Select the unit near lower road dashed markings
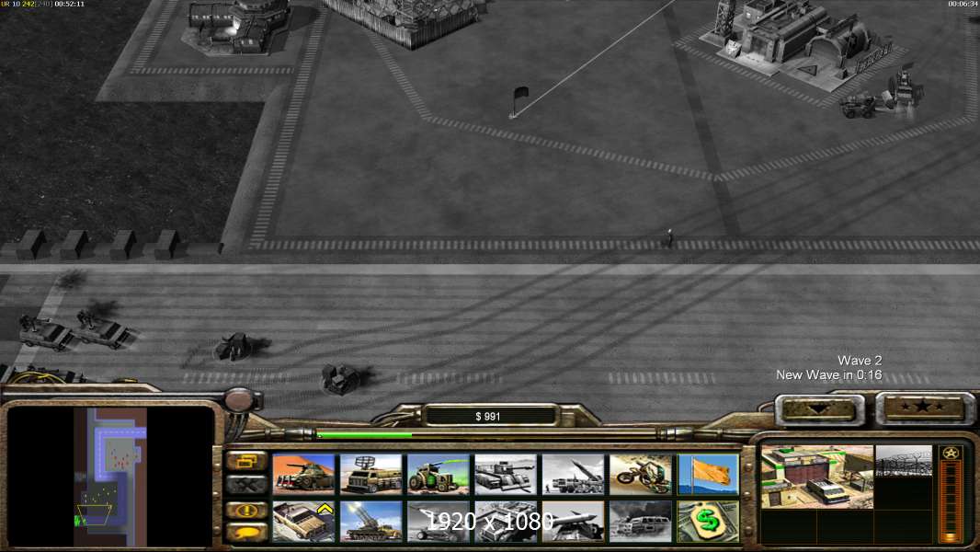980x552 pixels. click(x=341, y=379)
